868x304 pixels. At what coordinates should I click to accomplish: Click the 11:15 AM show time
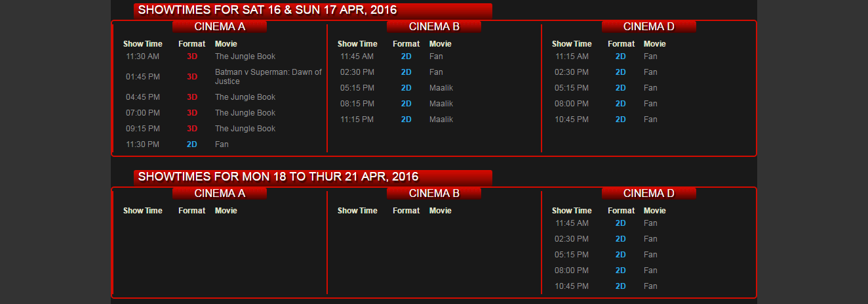coord(572,56)
